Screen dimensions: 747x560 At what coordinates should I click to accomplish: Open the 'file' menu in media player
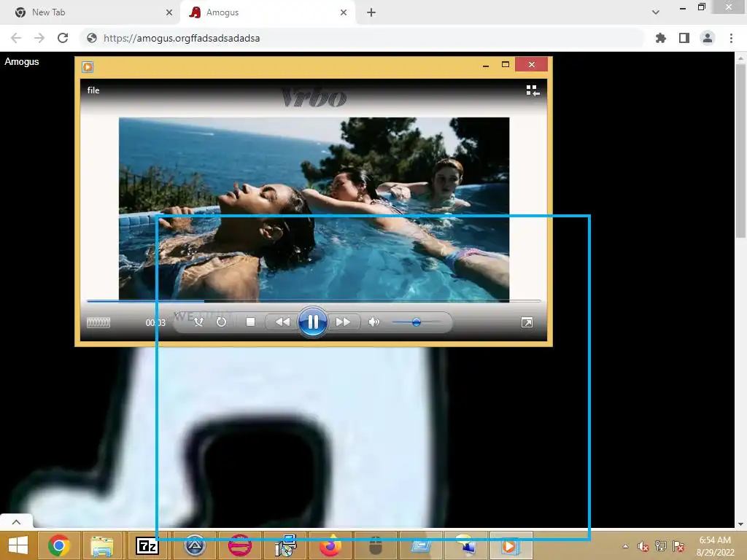pyautogui.click(x=93, y=90)
